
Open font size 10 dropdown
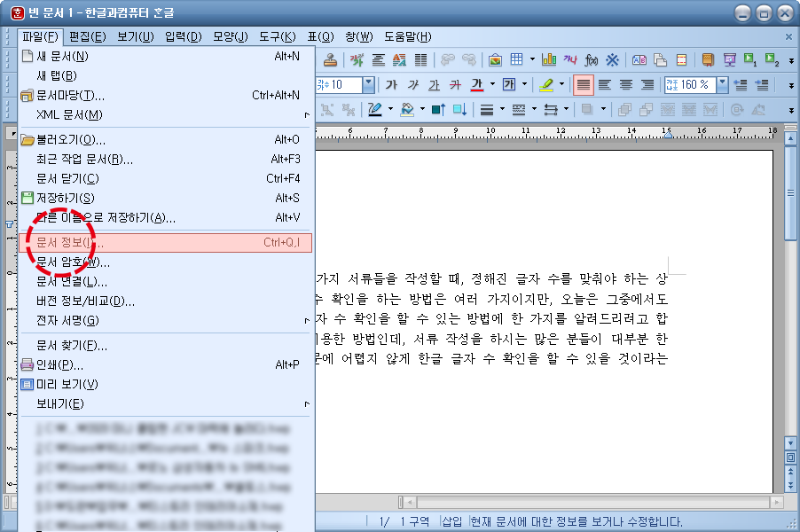[368, 84]
